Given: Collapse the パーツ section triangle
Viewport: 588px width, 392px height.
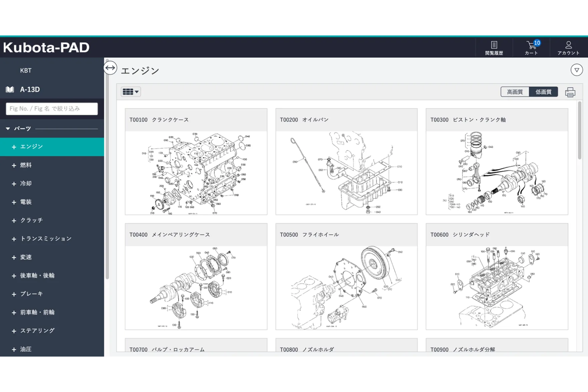Looking at the screenshot, I should click(x=8, y=129).
